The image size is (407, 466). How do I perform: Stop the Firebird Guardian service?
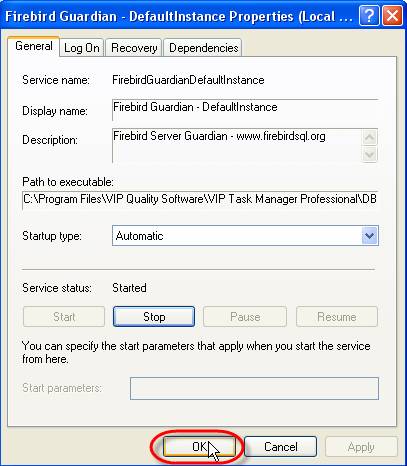pos(154,316)
